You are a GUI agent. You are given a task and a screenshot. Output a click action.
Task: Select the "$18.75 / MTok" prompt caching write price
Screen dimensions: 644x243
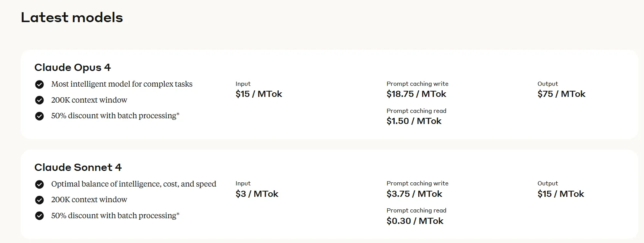pyautogui.click(x=416, y=94)
